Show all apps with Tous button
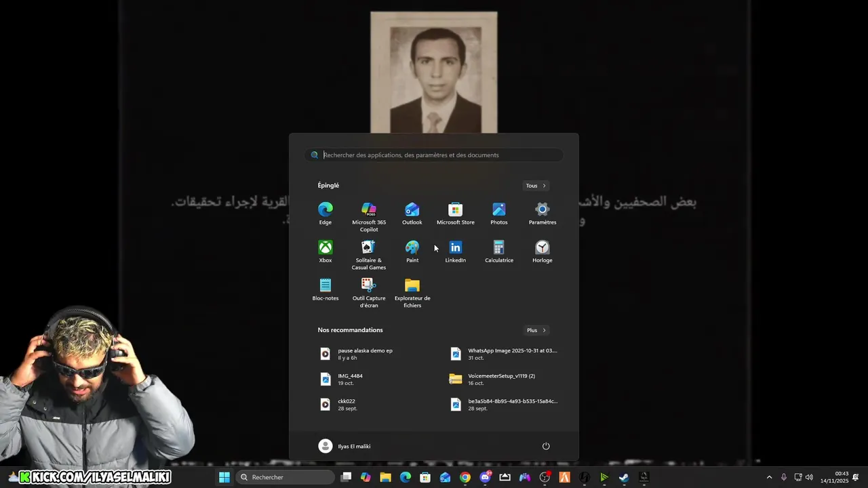Viewport: 868px width, 488px height. [x=536, y=186]
